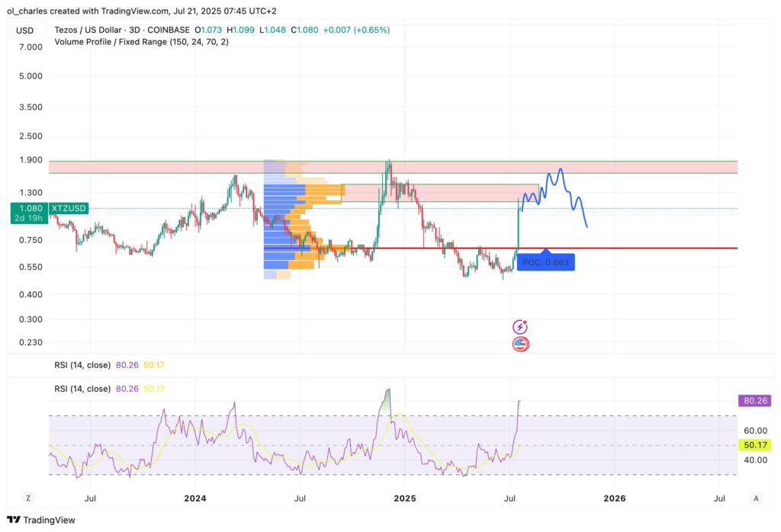Select the Z button on the timeline
This screenshot has height=532, width=781.
(27, 498)
